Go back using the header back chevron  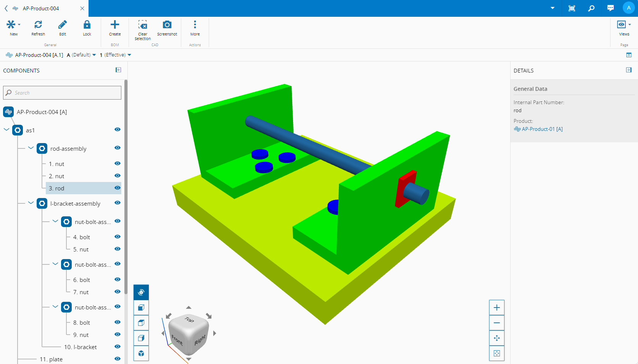(6, 8)
